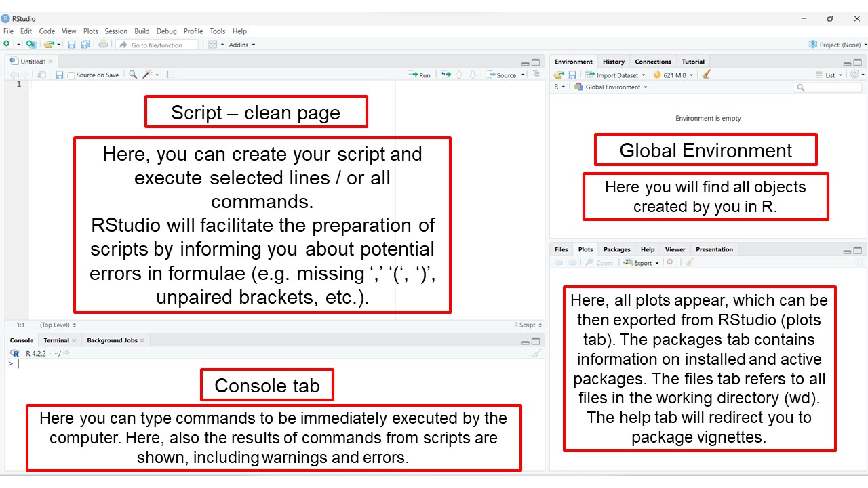This screenshot has width=868, height=488.
Task: Open the Build menu
Action: tap(142, 31)
